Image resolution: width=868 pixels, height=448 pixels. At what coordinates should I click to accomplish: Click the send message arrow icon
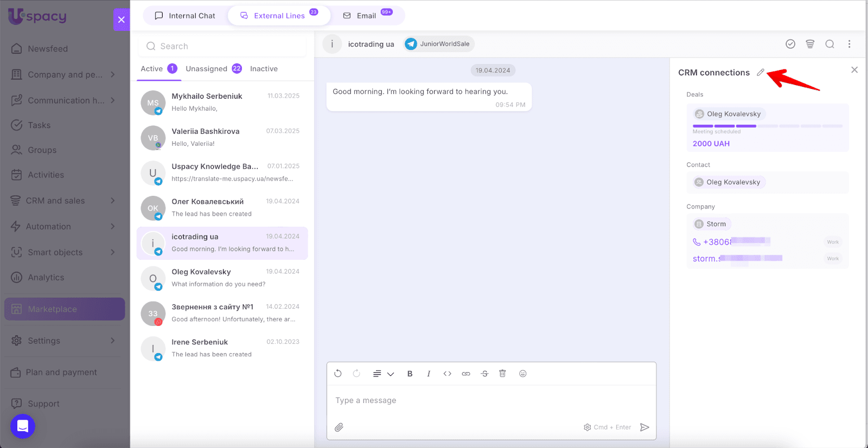[644, 427]
